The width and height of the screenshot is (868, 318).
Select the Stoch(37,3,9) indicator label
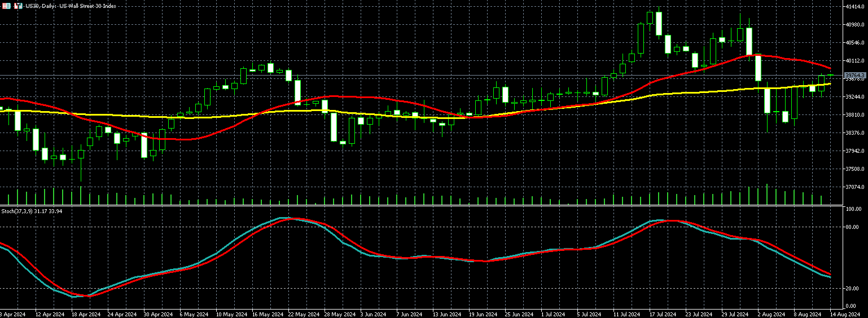32,211
